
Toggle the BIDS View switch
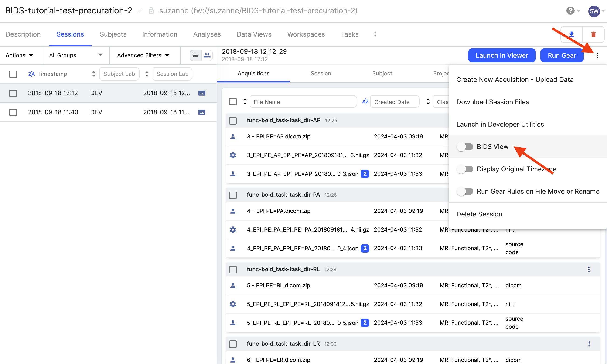click(x=465, y=147)
